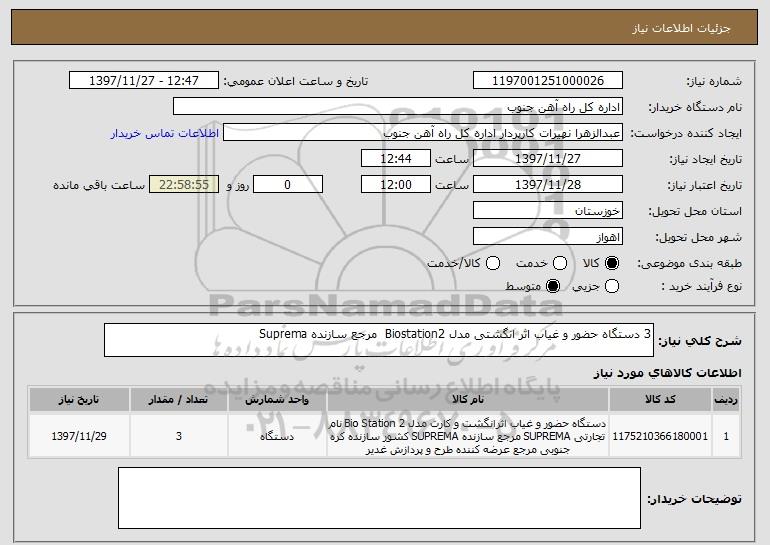
Task: Click the remaining time countdown 22:58:55
Action: [x=184, y=185]
